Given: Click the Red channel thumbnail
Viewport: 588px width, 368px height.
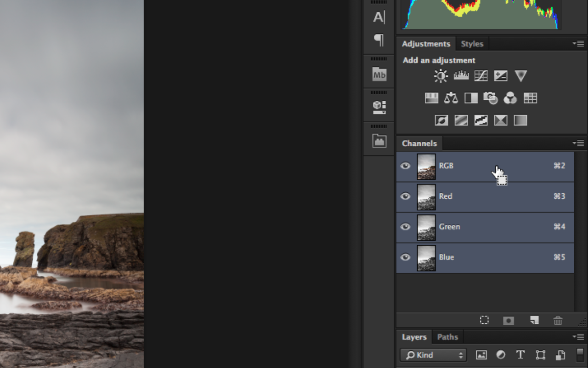Looking at the screenshot, I should [426, 197].
